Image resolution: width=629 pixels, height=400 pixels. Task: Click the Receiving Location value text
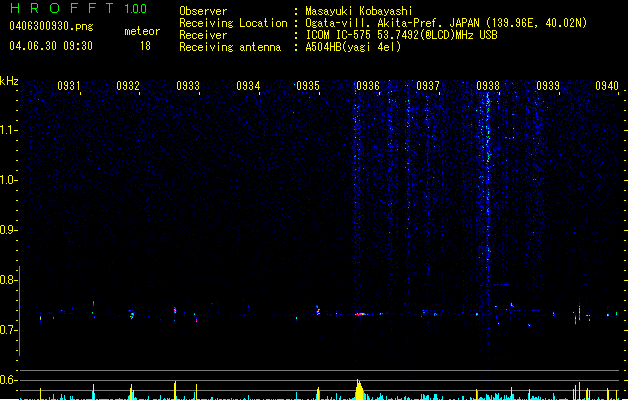(446, 23)
